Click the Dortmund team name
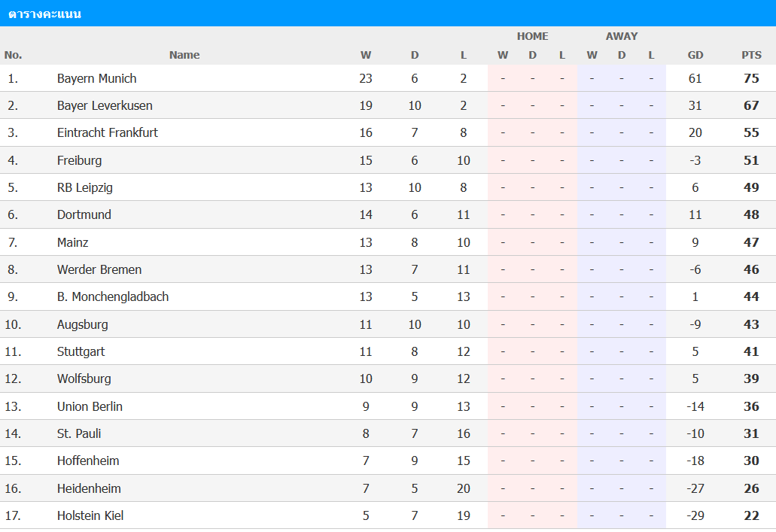The width and height of the screenshot is (776, 532). pyautogui.click(x=84, y=214)
